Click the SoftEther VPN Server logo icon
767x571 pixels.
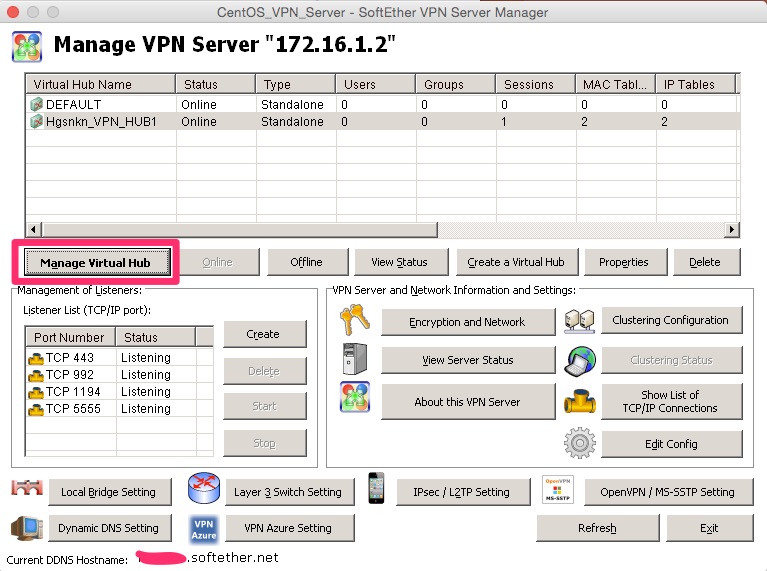click(x=27, y=46)
